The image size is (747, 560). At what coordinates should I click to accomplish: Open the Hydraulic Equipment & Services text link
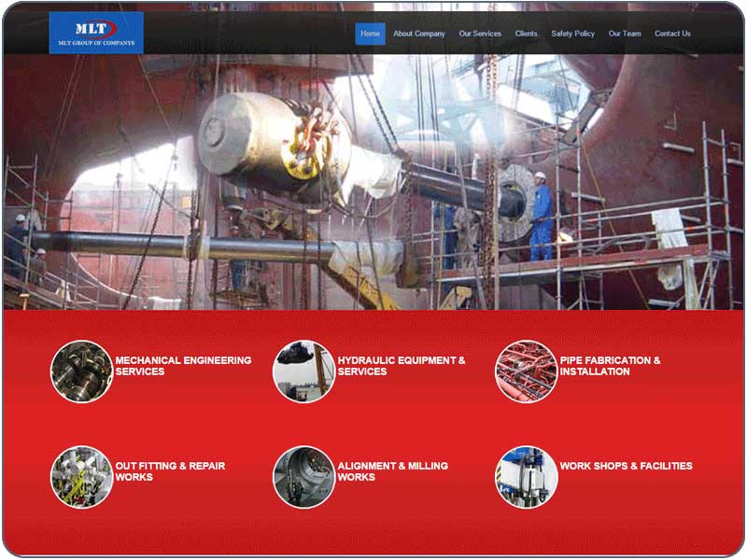[402, 366]
